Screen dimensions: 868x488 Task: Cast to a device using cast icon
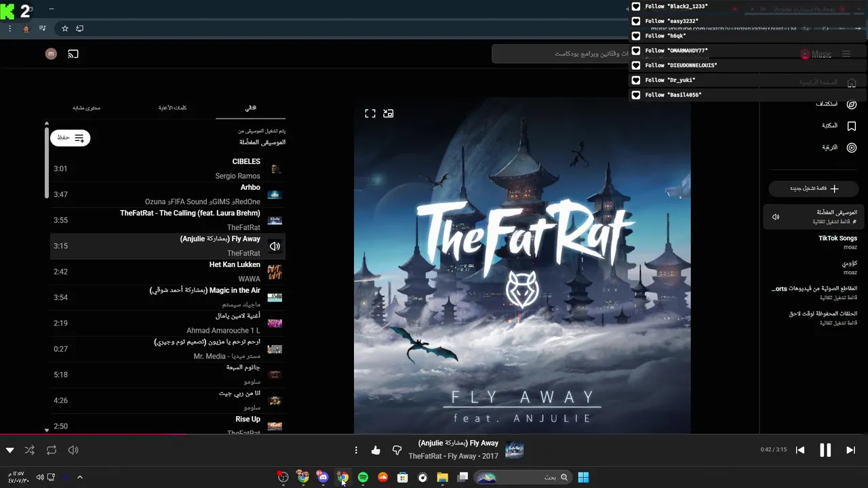(73, 54)
